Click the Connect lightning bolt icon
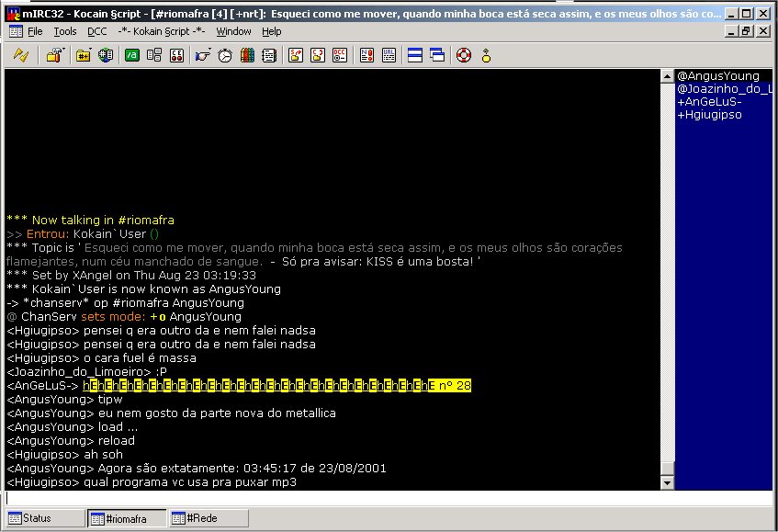This screenshot has width=778, height=532. (x=20, y=55)
